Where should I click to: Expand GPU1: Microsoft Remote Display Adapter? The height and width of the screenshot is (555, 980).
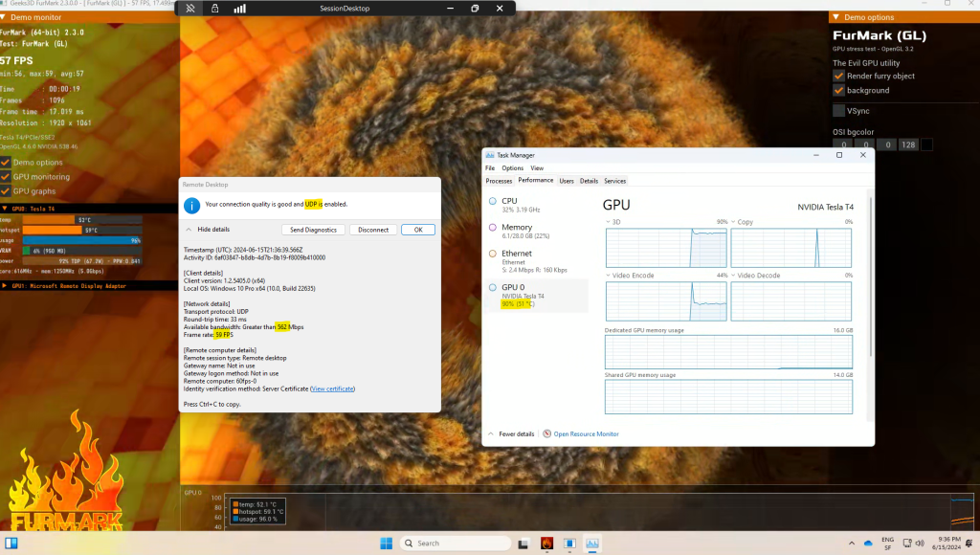click(5, 285)
